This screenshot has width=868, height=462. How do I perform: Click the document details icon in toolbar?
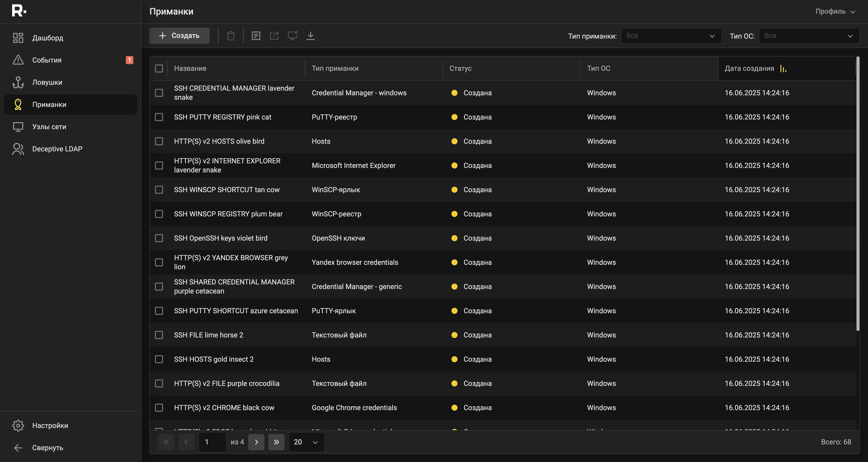[256, 36]
